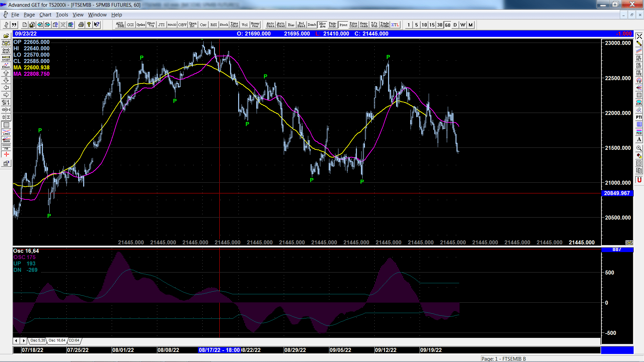Click the FIB levels tool icon
This screenshot has height=362, width=644.
click(x=6, y=147)
